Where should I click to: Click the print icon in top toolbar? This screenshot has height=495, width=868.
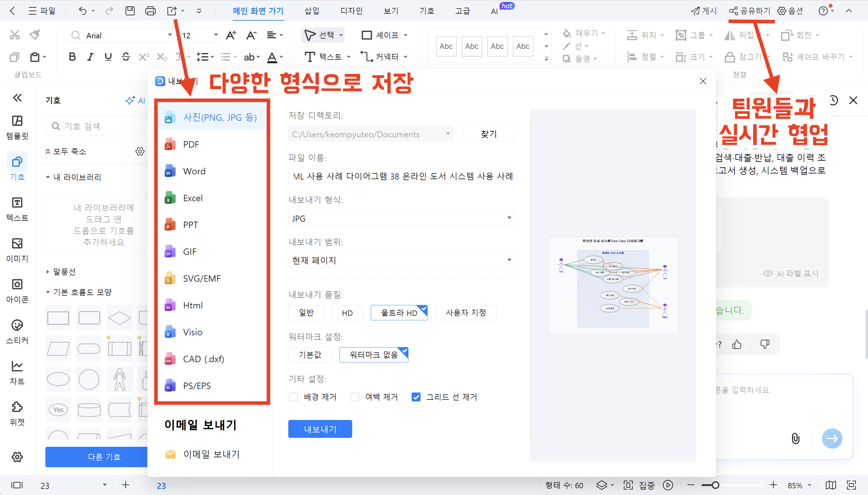[150, 11]
